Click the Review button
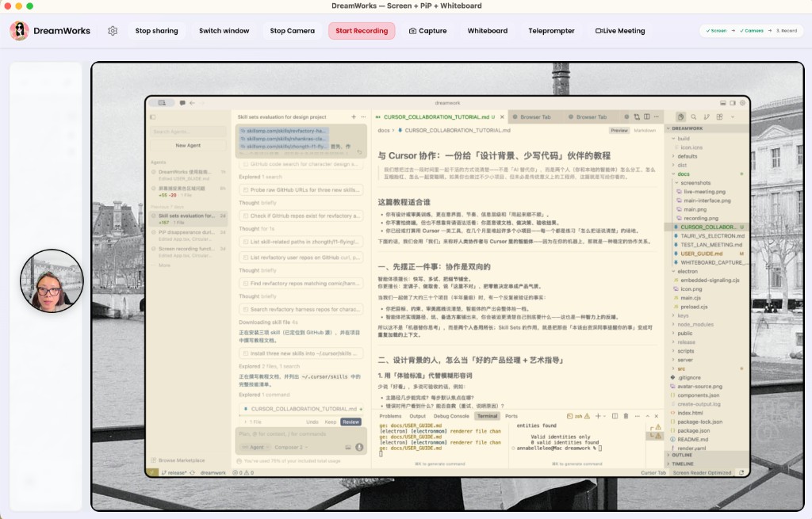Viewport: 812px width, 519px height. [x=350, y=422]
